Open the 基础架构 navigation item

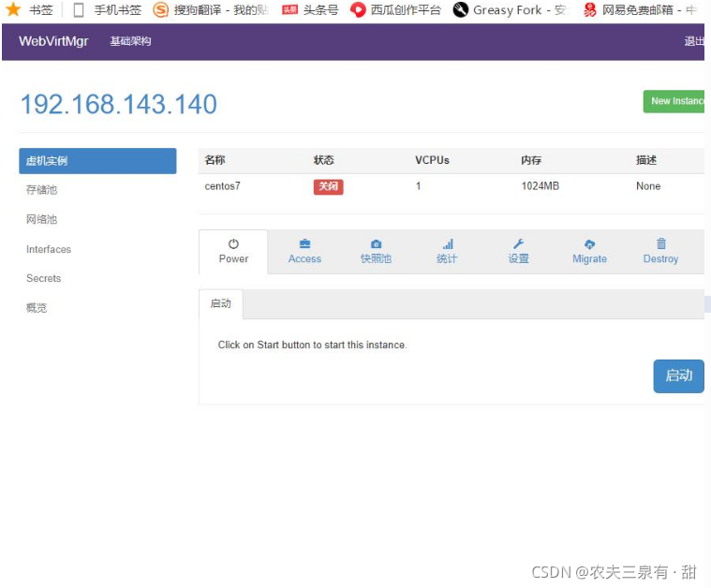[130, 41]
